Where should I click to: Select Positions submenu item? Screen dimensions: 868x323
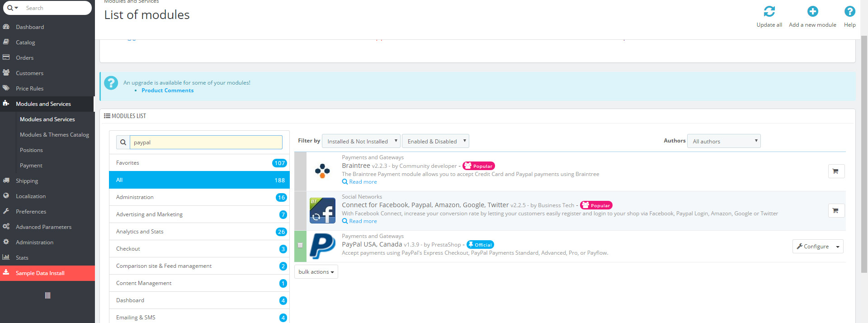pos(31,150)
